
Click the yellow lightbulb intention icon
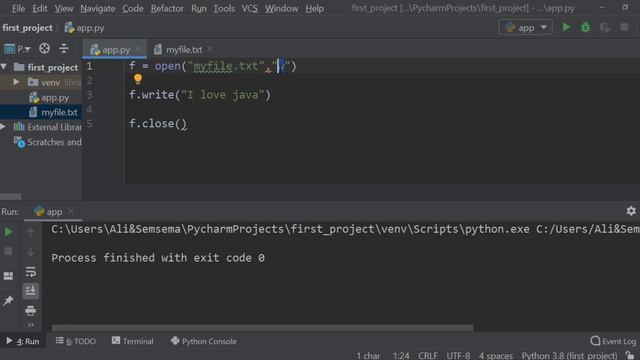coord(138,79)
